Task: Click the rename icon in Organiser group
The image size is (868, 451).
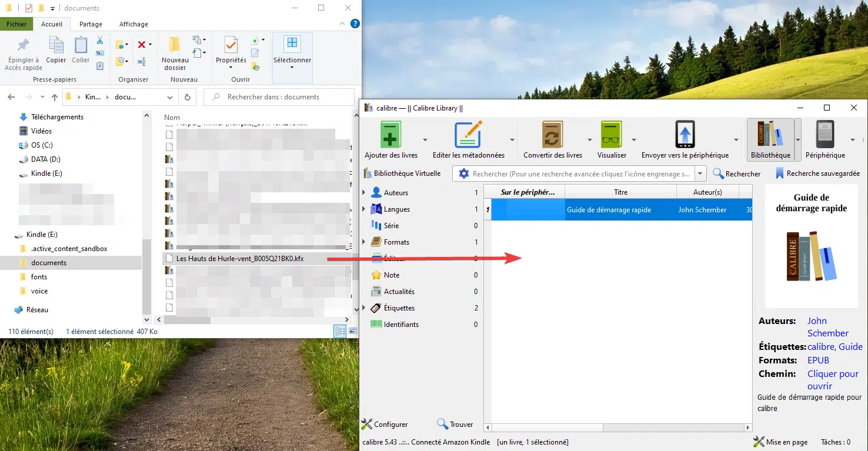Action: click(x=142, y=61)
